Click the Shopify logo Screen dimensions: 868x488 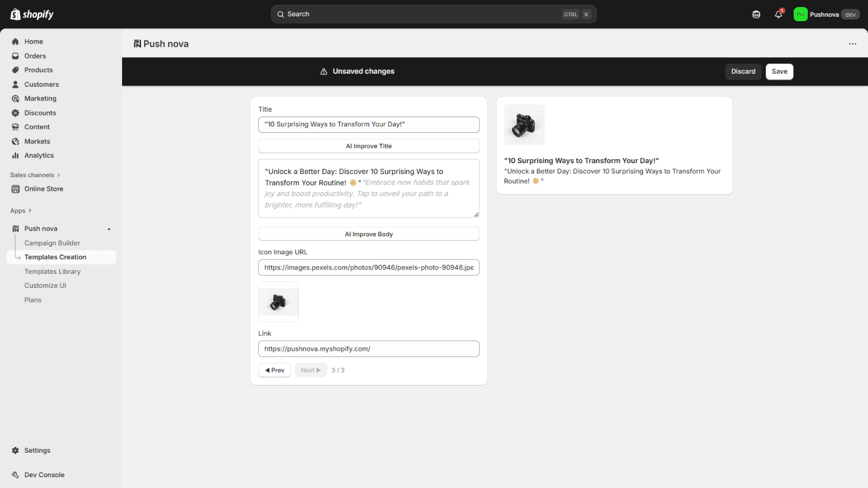point(32,14)
